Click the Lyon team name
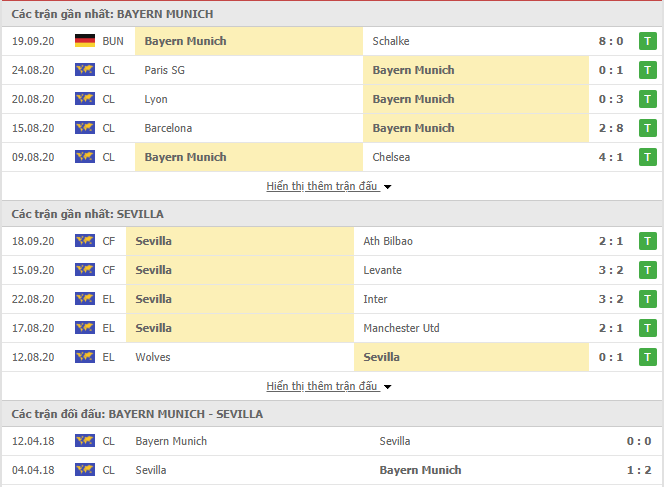Image resolution: width=664 pixels, height=487 pixels. coord(155,99)
